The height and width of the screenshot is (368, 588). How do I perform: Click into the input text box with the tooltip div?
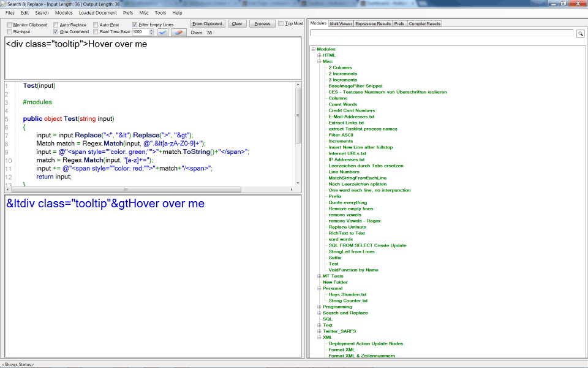tap(153, 58)
